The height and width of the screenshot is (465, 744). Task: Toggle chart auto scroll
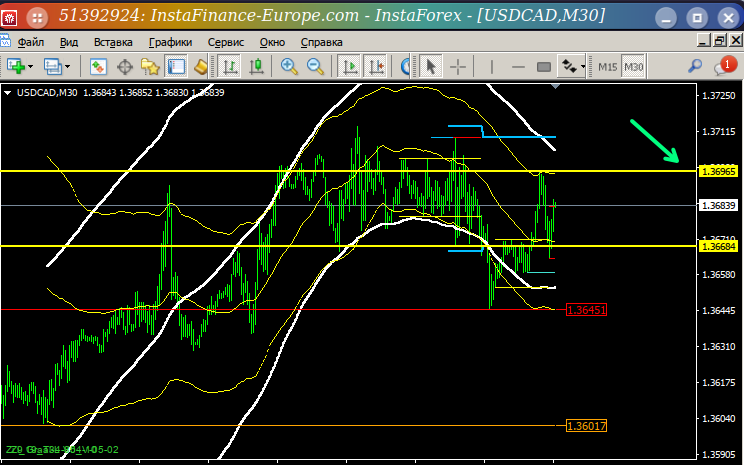click(350, 66)
